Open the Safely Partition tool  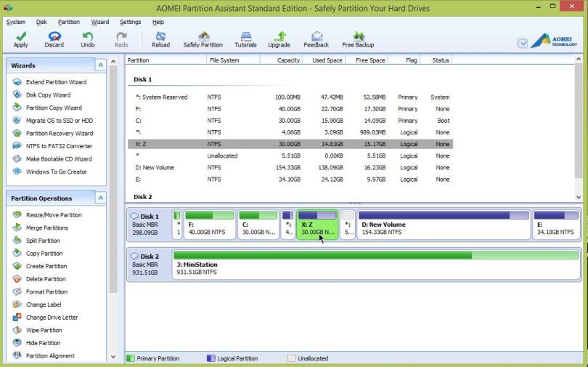click(203, 40)
